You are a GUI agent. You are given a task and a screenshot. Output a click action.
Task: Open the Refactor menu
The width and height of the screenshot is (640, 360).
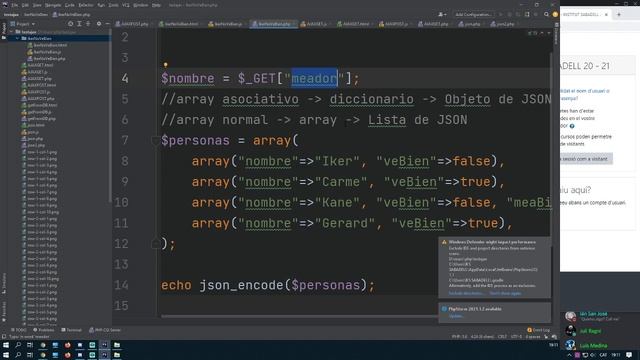click(86, 5)
